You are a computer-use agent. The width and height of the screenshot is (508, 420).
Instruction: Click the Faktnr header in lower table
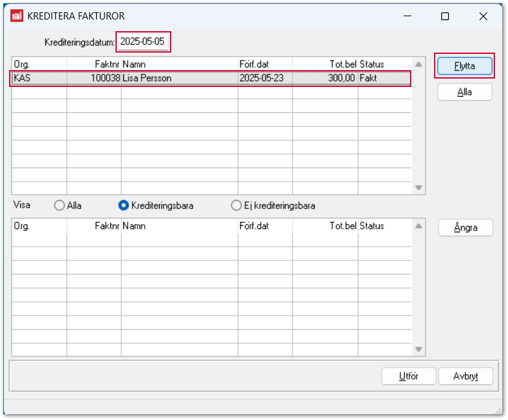[94, 226]
